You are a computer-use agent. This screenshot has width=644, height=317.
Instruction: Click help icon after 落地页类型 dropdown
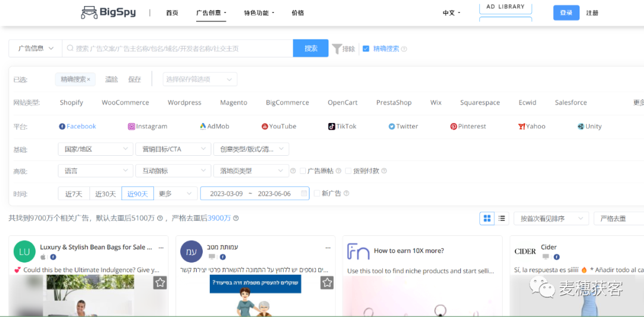click(x=293, y=171)
